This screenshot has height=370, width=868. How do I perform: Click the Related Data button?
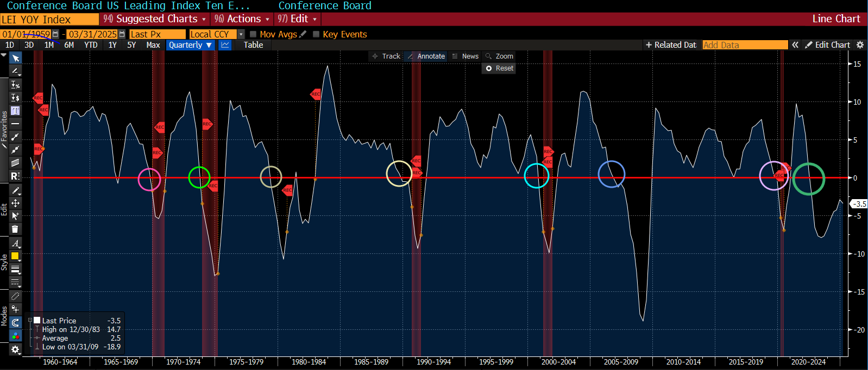[x=671, y=45]
